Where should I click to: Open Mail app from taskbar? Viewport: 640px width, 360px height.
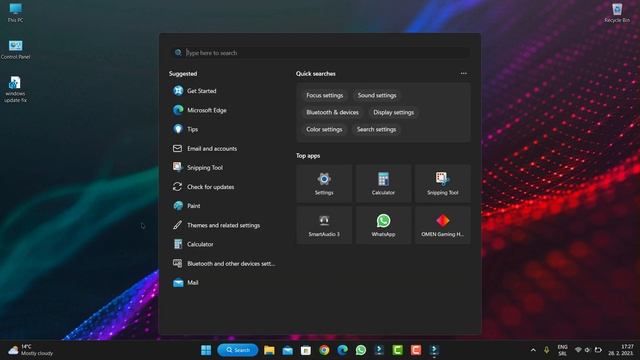point(287,350)
